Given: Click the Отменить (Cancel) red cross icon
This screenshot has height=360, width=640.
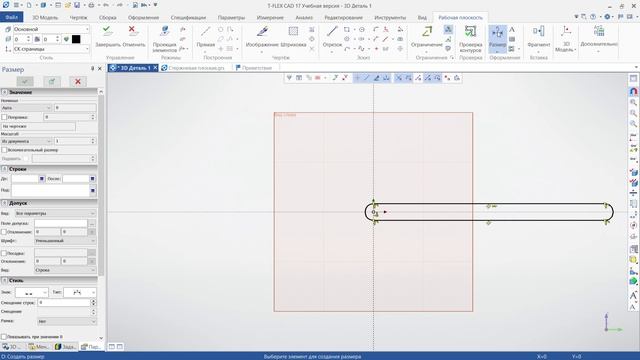Looking at the screenshot, I should pos(132,31).
